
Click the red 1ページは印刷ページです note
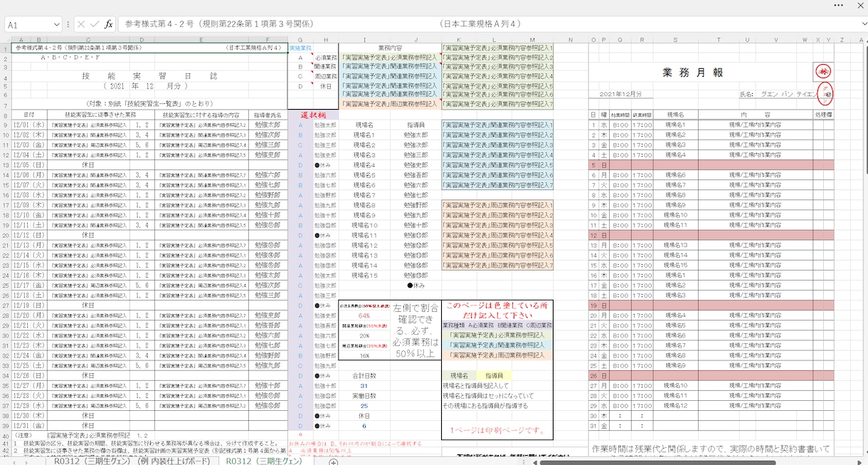(497, 431)
